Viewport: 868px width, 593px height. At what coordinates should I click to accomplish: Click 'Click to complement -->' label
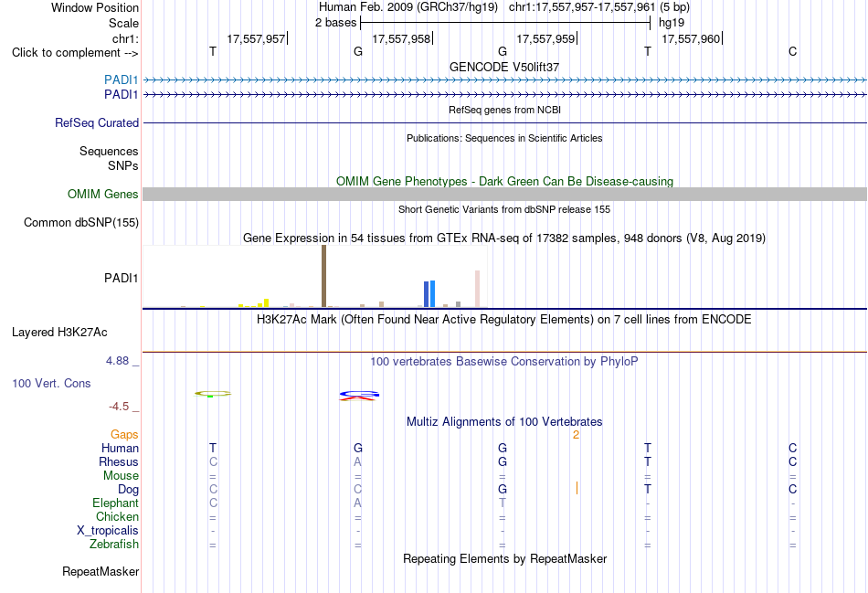click(x=75, y=53)
